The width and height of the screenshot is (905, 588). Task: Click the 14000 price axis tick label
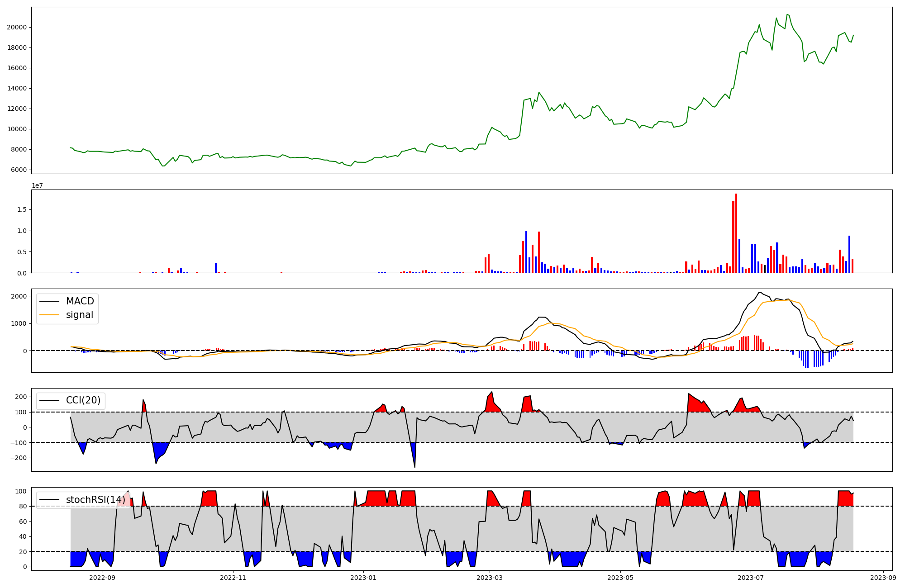click(17, 89)
